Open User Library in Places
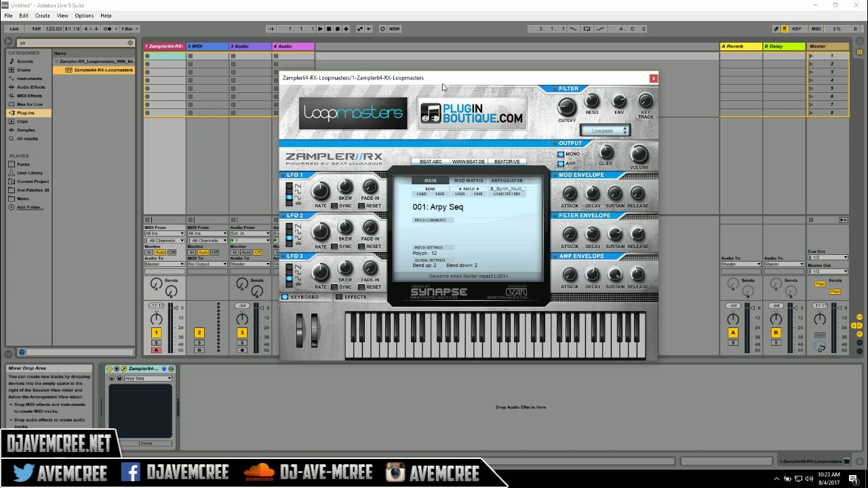Screen dimensions: 868x488 point(29,173)
